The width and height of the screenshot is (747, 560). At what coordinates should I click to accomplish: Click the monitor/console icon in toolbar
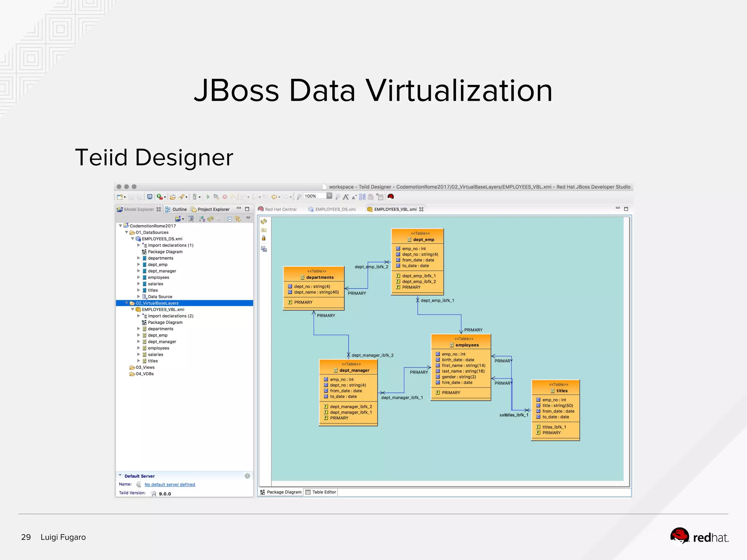tap(150, 197)
